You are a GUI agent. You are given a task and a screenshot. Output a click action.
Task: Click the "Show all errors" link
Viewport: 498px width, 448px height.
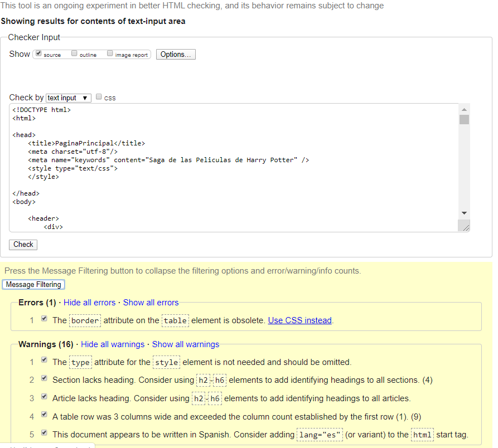tap(151, 302)
